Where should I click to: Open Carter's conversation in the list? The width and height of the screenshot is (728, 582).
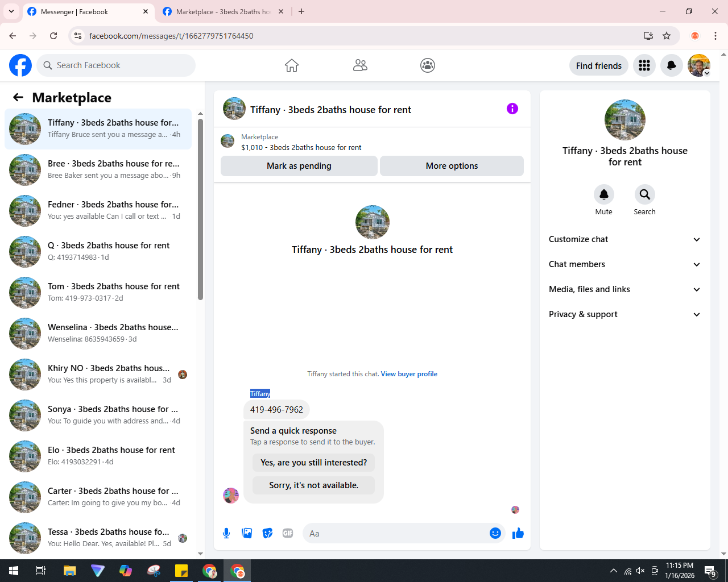pyautogui.click(x=98, y=497)
